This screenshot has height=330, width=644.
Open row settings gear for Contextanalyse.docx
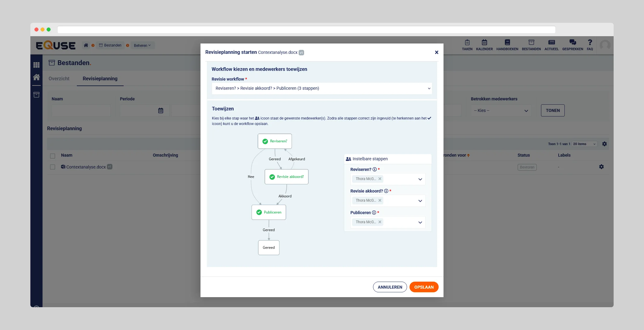point(601,167)
